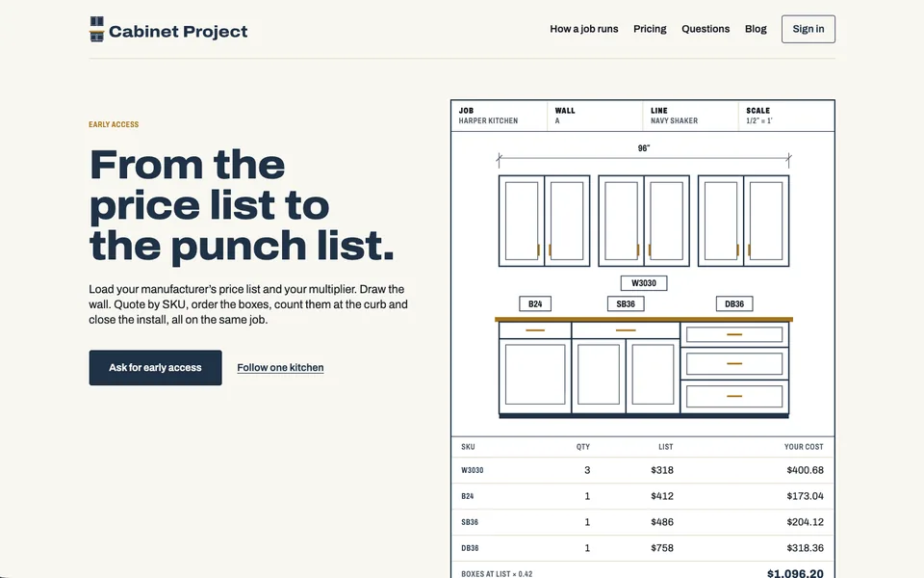Click the $400.68 cost value

[805, 470]
